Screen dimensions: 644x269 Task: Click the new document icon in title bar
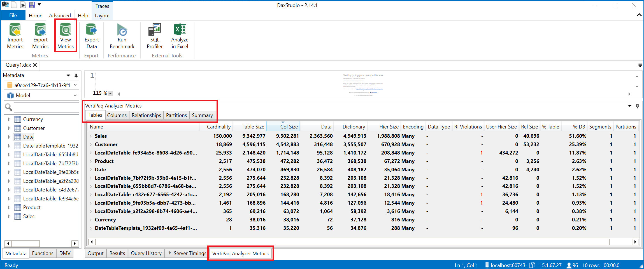pos(14,5)
